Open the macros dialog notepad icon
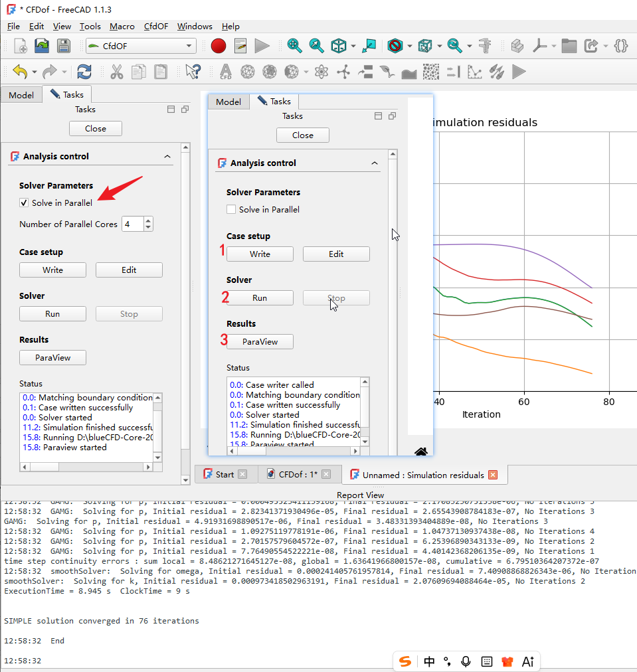Screen dimensions: 637x672 pyautogui.click(x=240, y=46)
